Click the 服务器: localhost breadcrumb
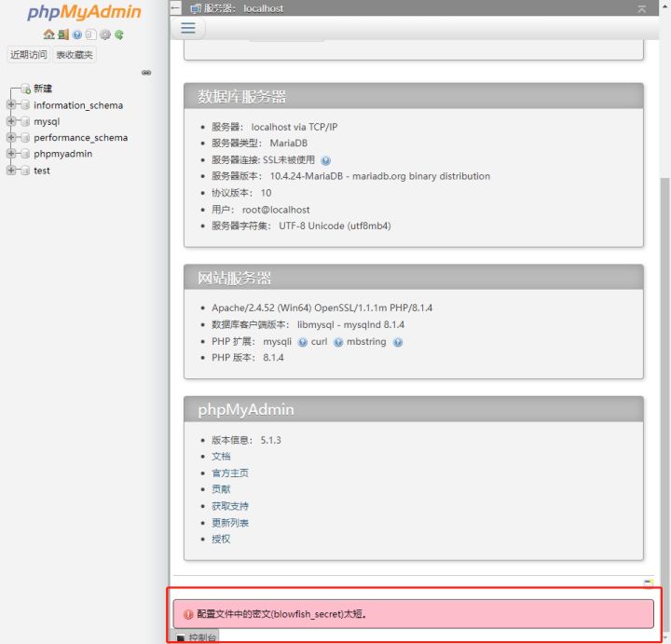 pyautogui.click(x=243, y=8)
